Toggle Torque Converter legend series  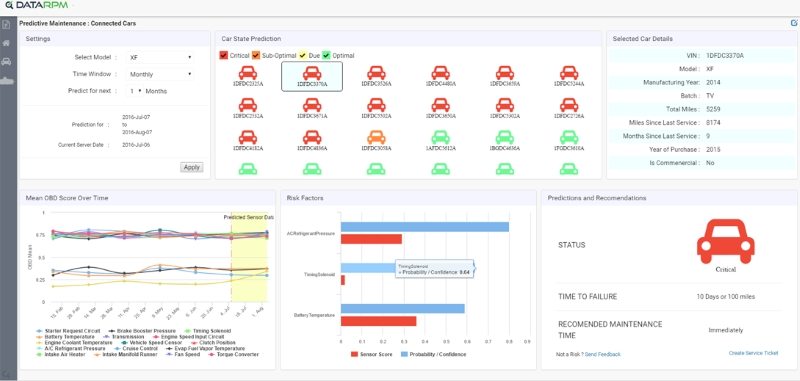(233, 354)
